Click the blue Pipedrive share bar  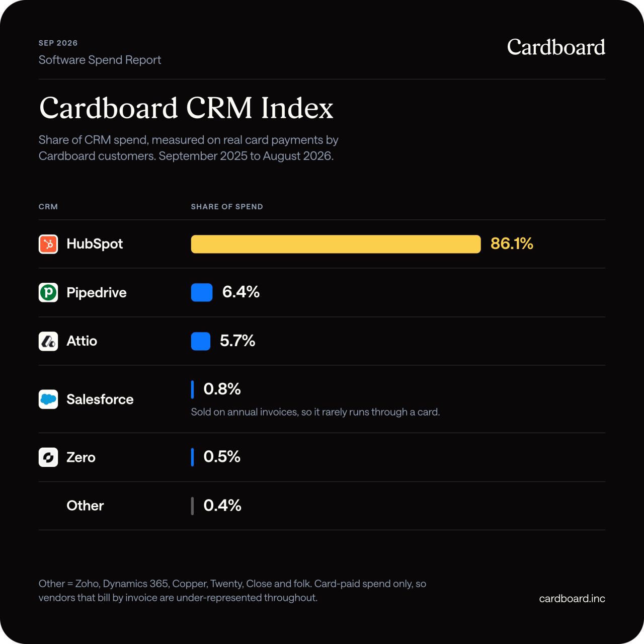(202, 292)
